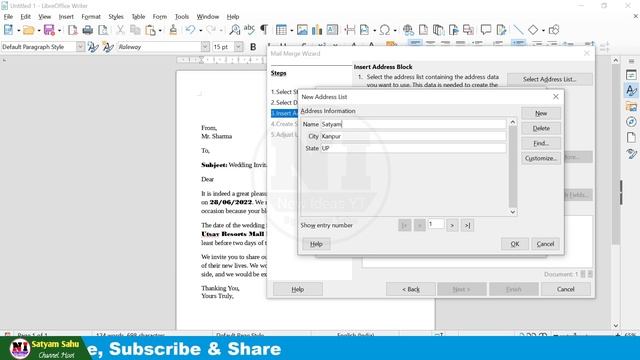Click the Insert Field icon
The width and height of the screenshot is (640, 360).
click(x=364, y=30)
